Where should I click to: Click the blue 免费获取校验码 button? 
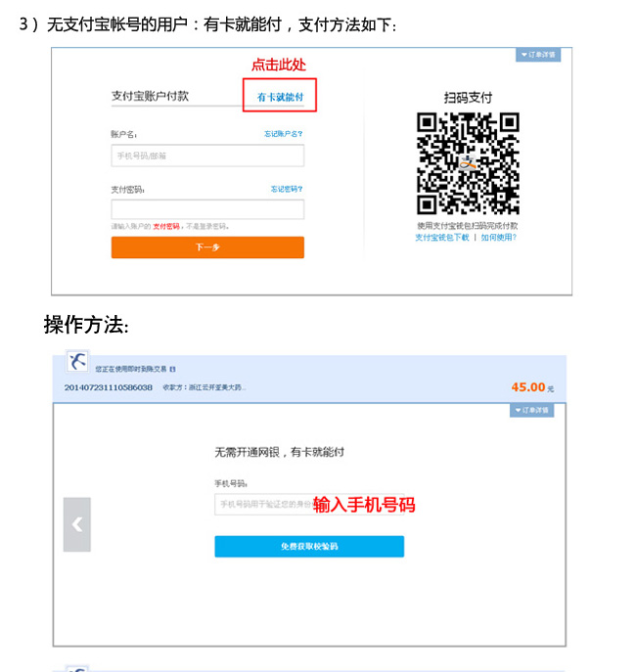[x=309, y=547]
